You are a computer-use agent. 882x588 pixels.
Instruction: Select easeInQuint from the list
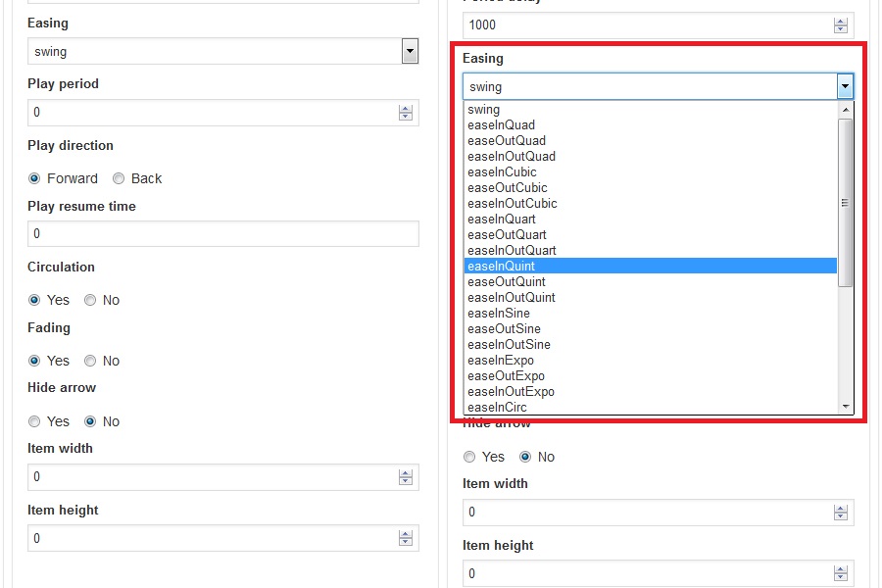(x=501, y=267)
